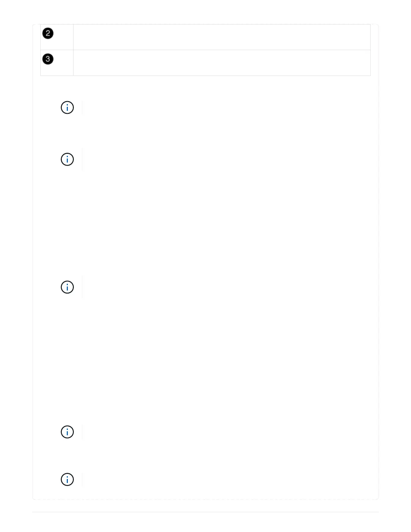
Task: Click the bottom-most info note icon
Action: (67, 480)
